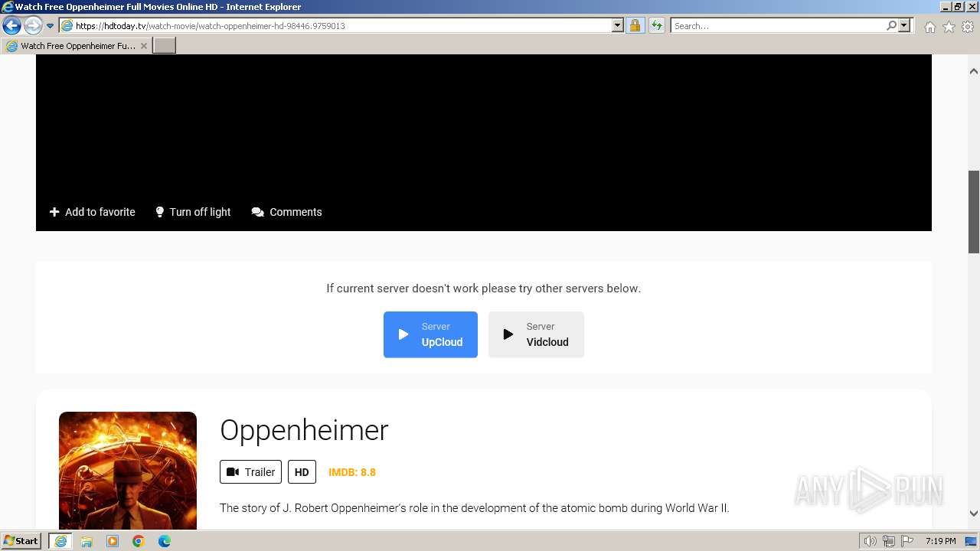Launch Microsoft Edge from taskbar
This screenshot has height=551, width=980.
[165, 541]
